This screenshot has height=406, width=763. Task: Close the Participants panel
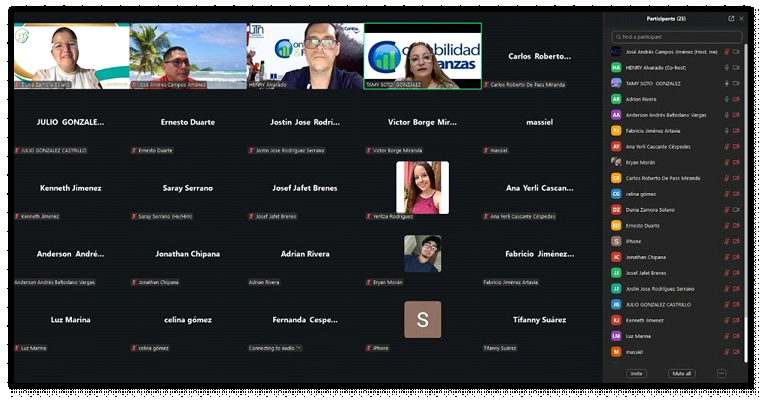(741, 18)
